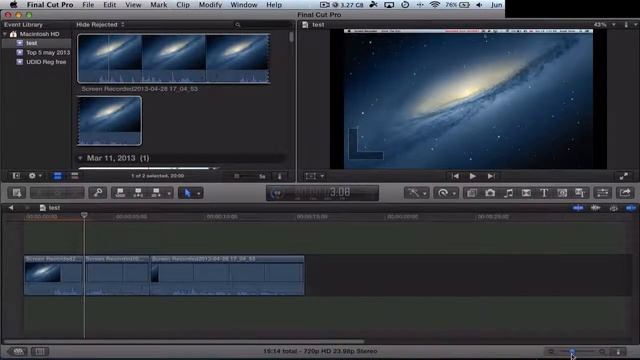The image size is (640, 360).
Task: Toggle timeline snapping button
Action: click(x=631, y=208)
